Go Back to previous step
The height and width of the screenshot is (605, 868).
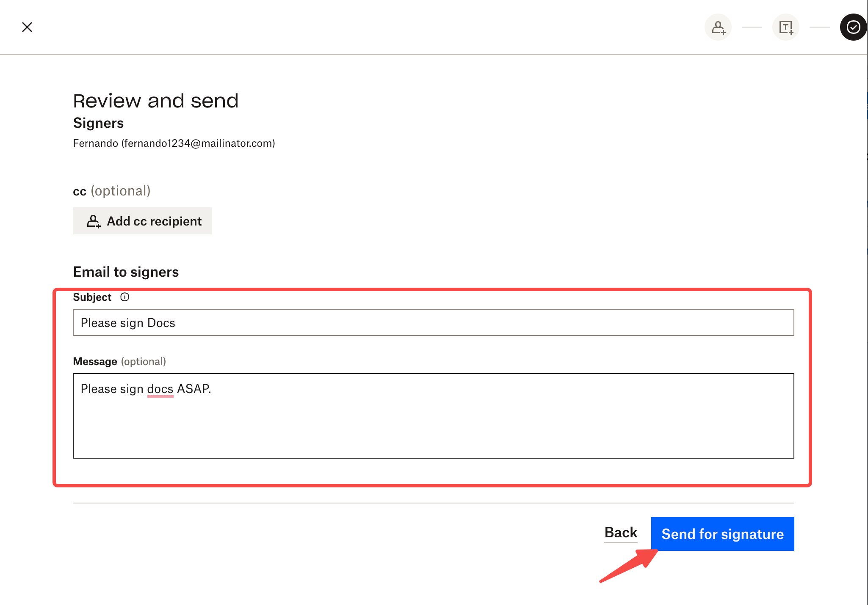[x=620, y=532]
